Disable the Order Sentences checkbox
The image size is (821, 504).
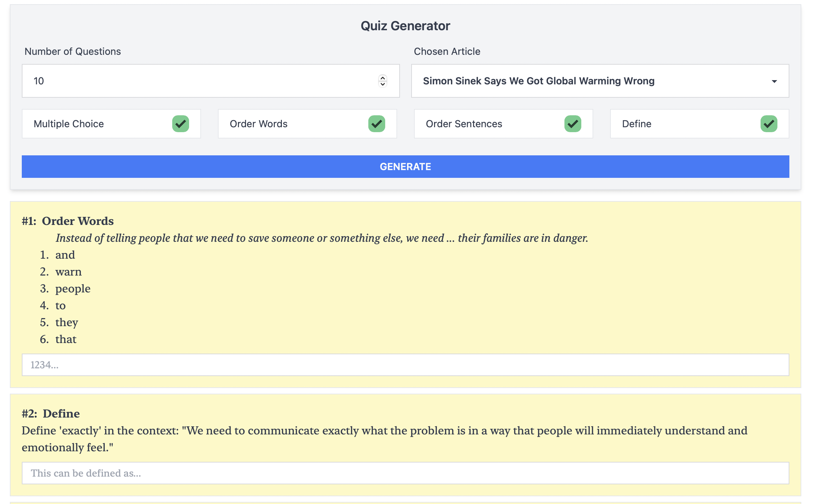point(573,124)
